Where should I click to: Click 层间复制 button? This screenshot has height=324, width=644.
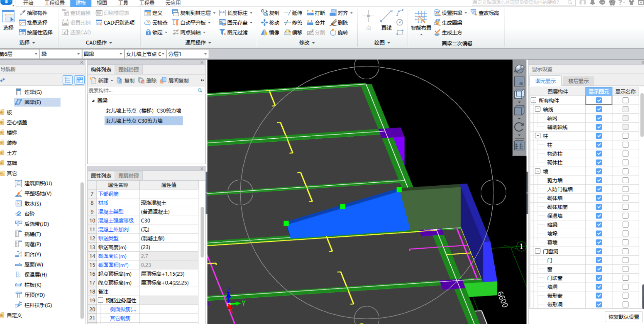click(175, 80)
